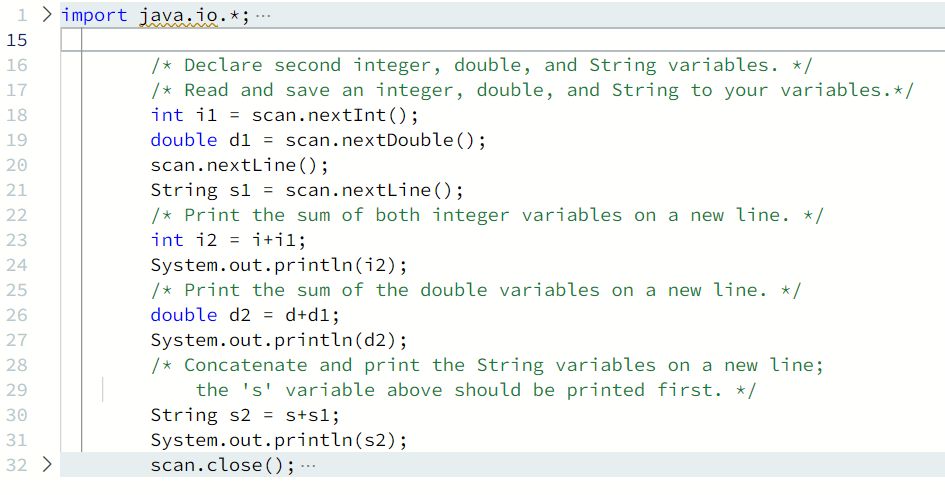The height and width of the screenshot is (495, 945).
Task: Click the 'int i2 = i+i1;' statement
Action: tap(228, 240)
